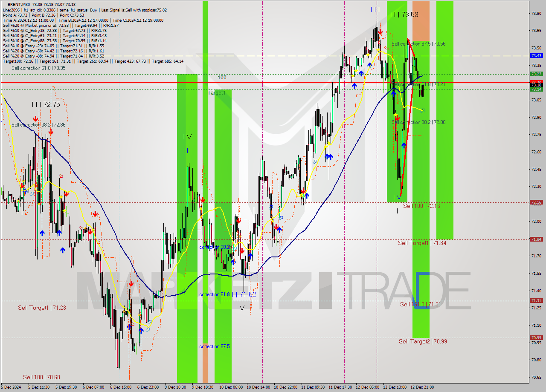The width and height of the screenshot is (546, 392).
Task: Click the 'Sell Target1 | 71.84' label
Action: pyautogui.click(x=422, y=243)
